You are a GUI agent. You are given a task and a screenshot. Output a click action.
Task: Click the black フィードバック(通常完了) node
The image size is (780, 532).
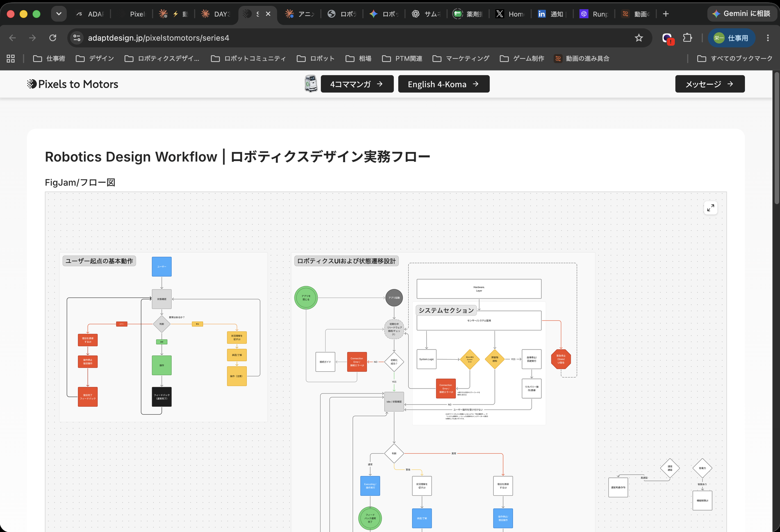[161, 397]
